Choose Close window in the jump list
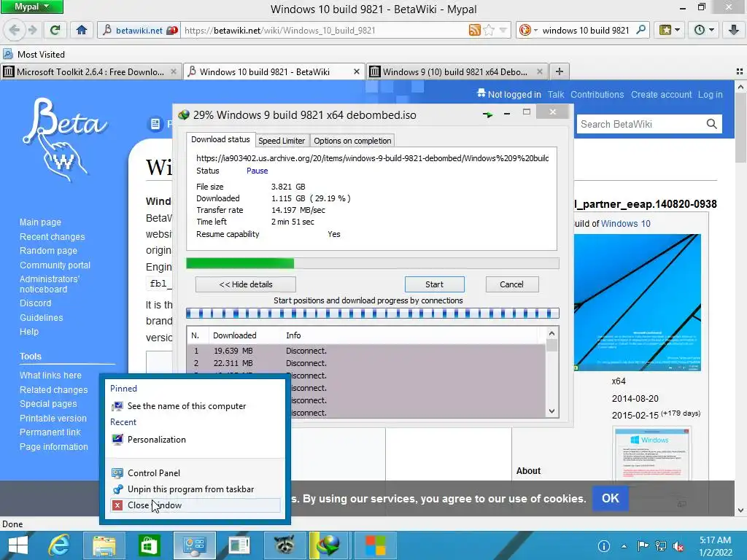This screenshot has width=747, height=560. point(196,505)
